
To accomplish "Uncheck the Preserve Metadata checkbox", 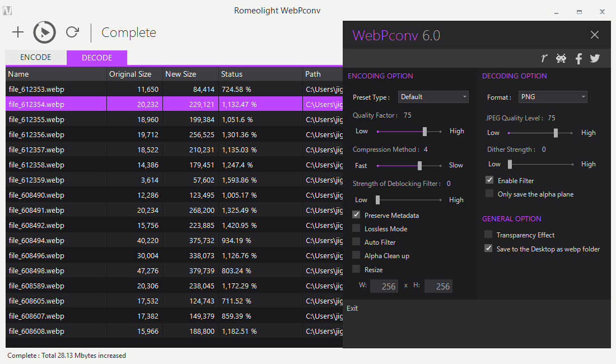I will (356, 215).
